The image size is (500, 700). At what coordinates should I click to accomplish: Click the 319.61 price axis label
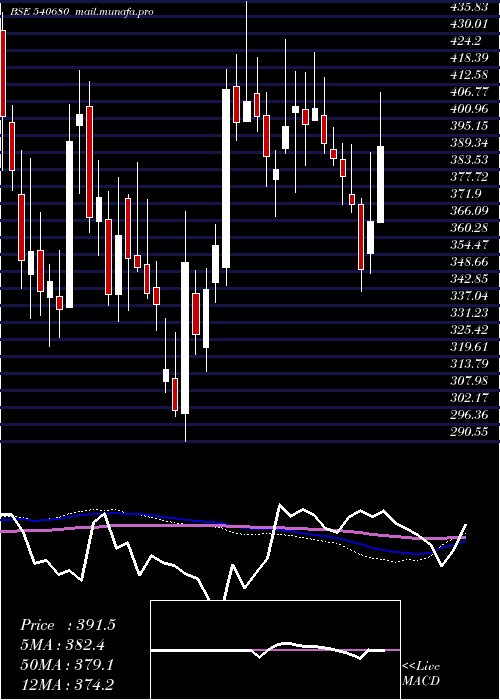[468, 346]
